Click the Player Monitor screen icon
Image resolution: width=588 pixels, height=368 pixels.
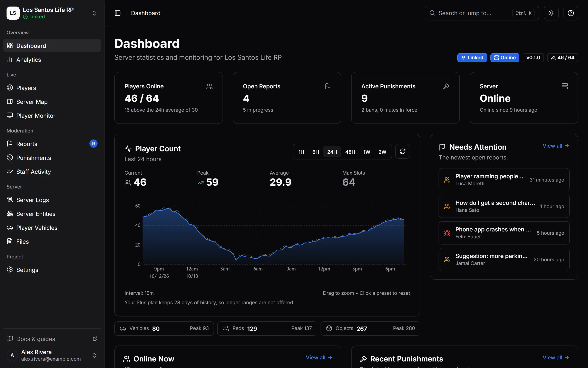click(x=10, y=115)
